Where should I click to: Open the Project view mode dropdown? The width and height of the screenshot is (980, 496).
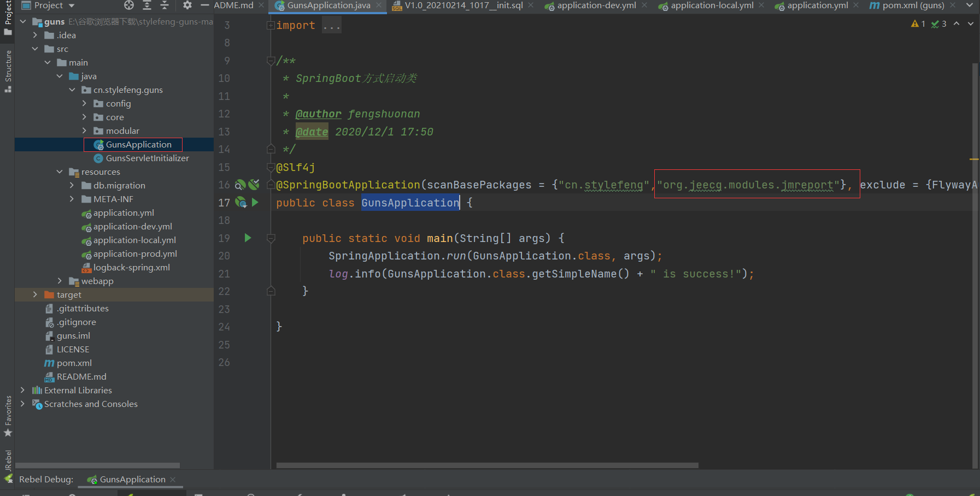point(48,5)
